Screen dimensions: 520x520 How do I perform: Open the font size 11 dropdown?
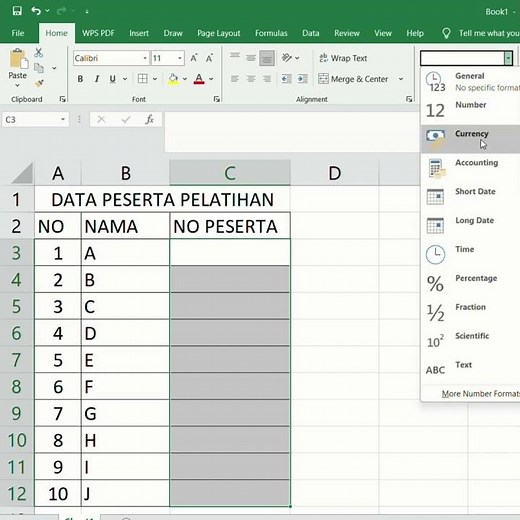[x=180, y=58]
